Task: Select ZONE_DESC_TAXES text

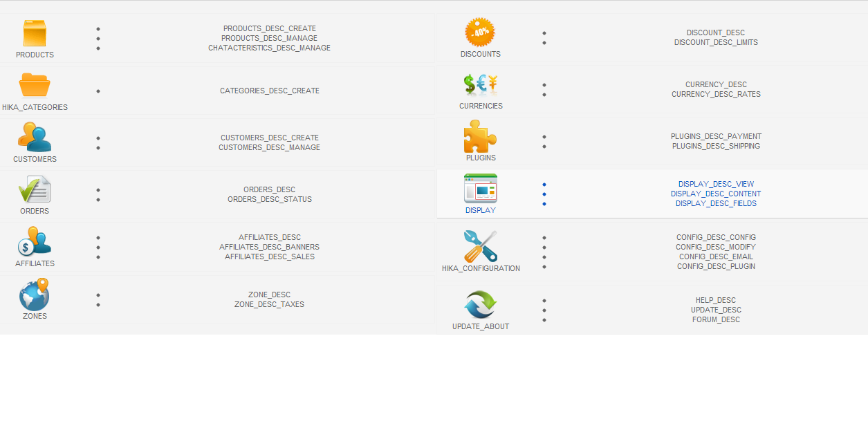Action: [270, 304]
